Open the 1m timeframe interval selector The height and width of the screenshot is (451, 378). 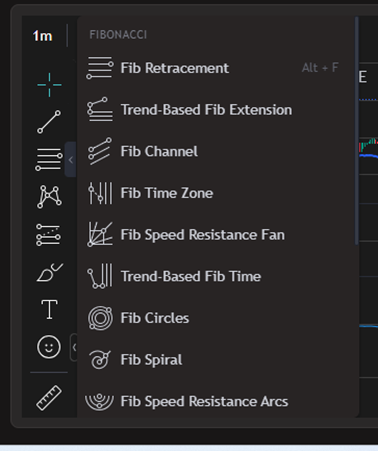(42, 36)
